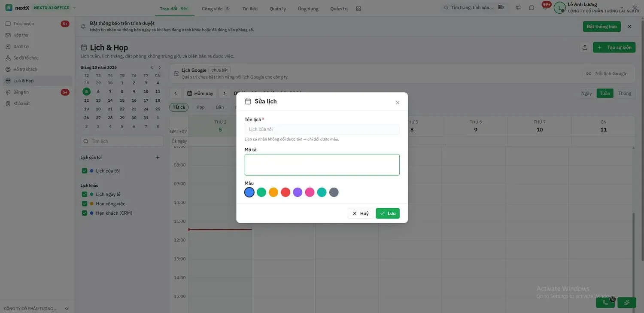Click the Mô tả description field
644x313 pixels.
[322, 165]
